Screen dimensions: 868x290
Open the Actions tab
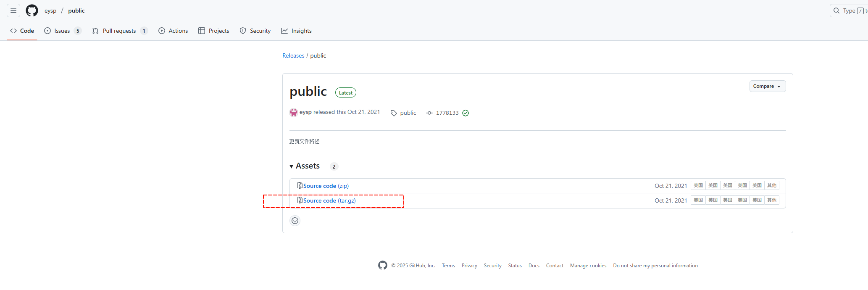173,31
